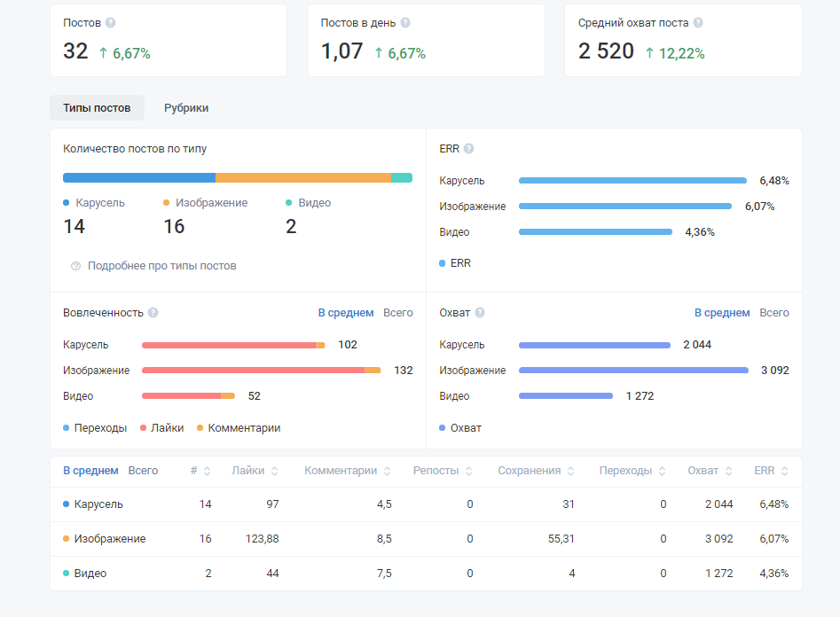Click the Карусель ERR bar showing 6,48%
The height and width of the screenshot is (617, 840).
click(632, 181)
